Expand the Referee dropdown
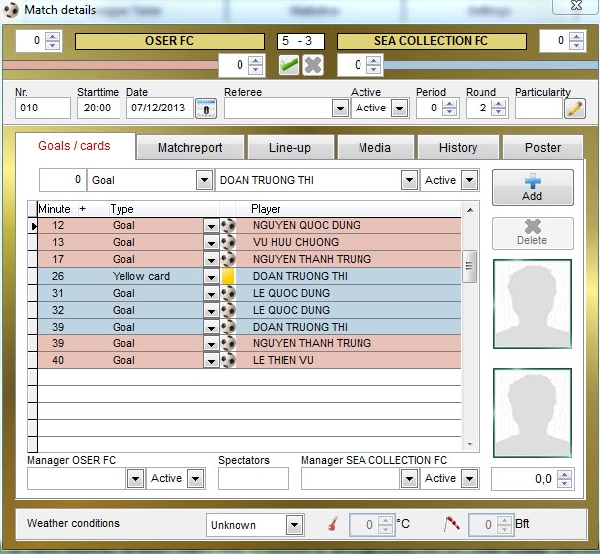The height and width of the screenshot is (554, 600). [340, 108]
